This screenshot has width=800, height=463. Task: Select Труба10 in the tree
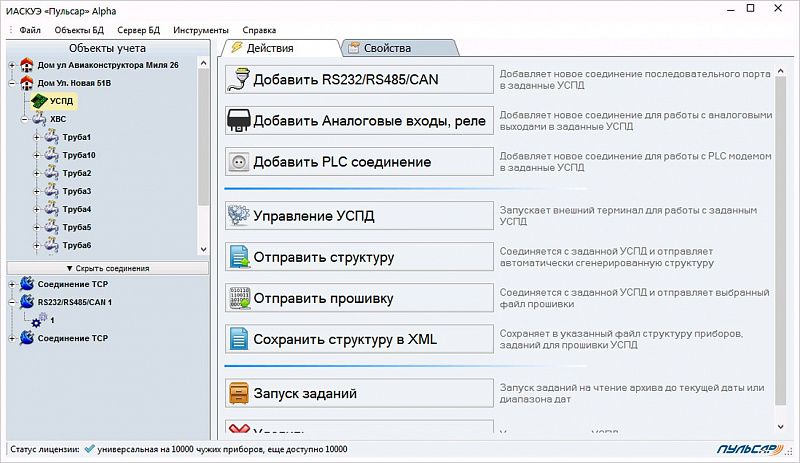click(79, 155)
